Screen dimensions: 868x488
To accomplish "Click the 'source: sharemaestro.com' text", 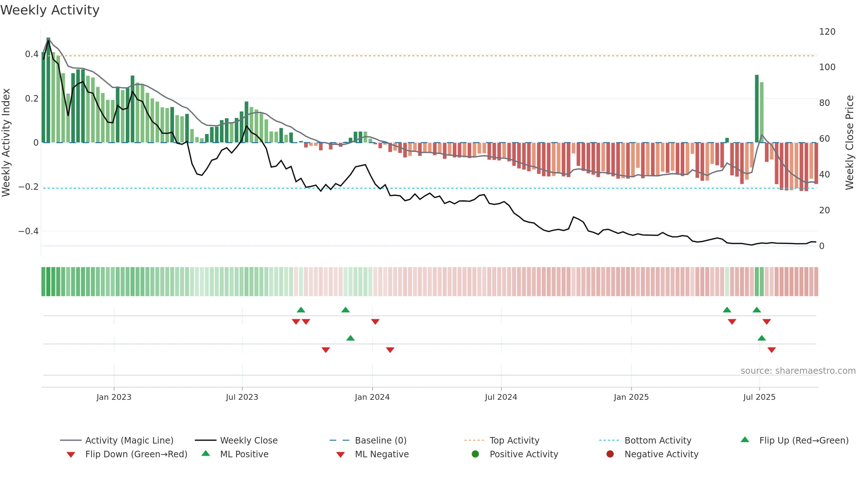I will [798, 371].
